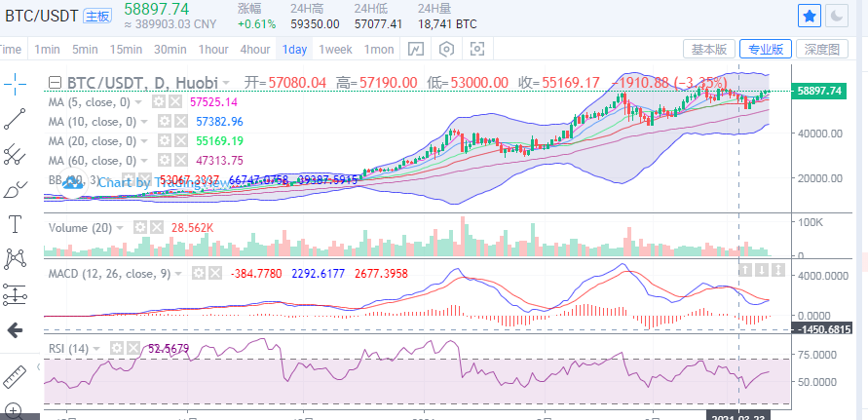
Task: Collapse the BTC/USDT legend box
Action: tap(55, 83)
